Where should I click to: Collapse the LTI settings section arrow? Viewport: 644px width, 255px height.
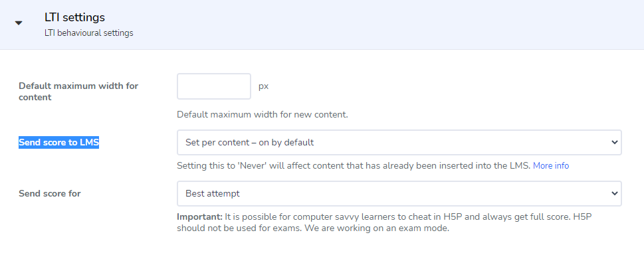(19, 23)
